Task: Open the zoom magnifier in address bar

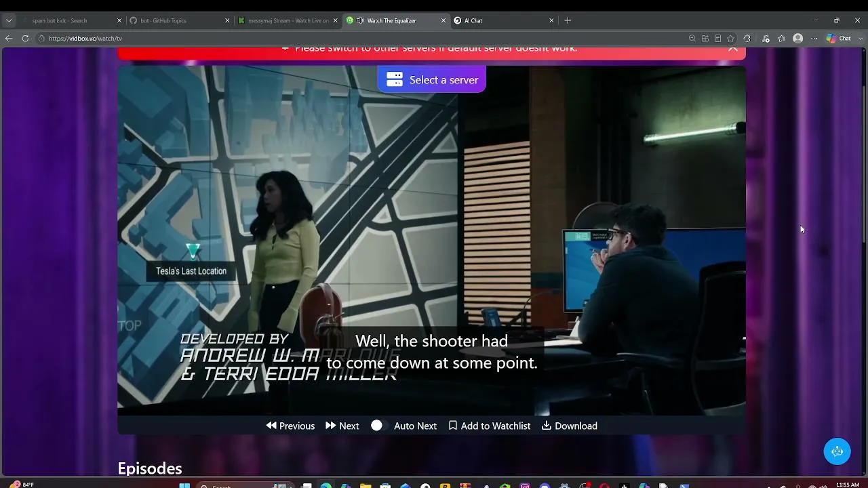Action: point(692,39)
